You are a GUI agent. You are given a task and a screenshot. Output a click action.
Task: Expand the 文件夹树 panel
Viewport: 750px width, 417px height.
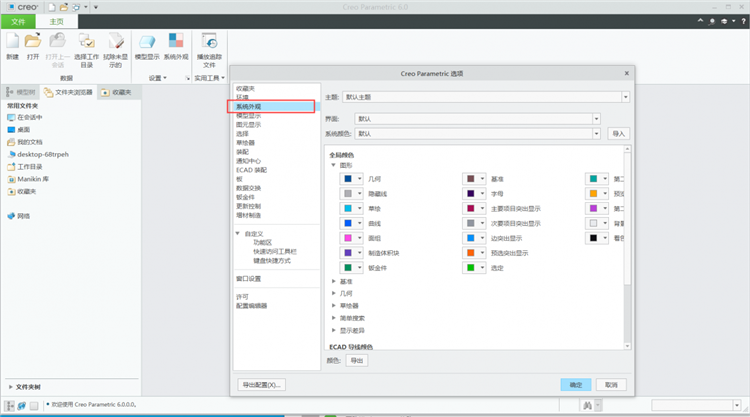point(10,386)
